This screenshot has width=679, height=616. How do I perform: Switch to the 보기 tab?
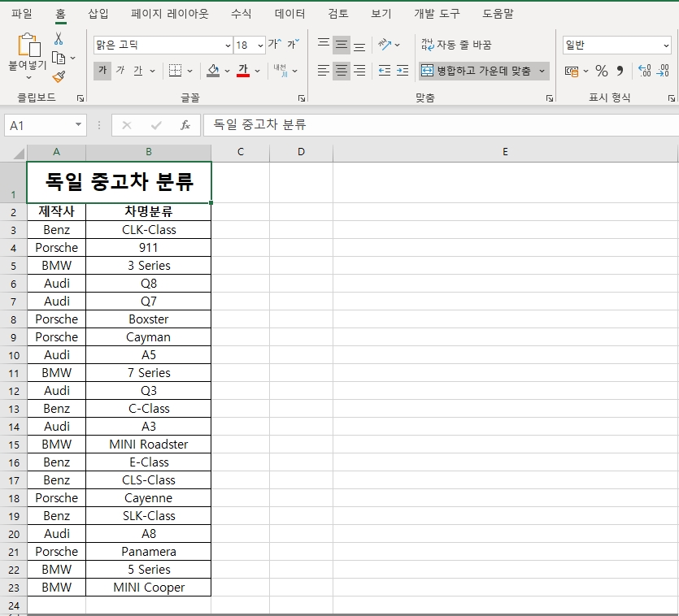[381, 14]
